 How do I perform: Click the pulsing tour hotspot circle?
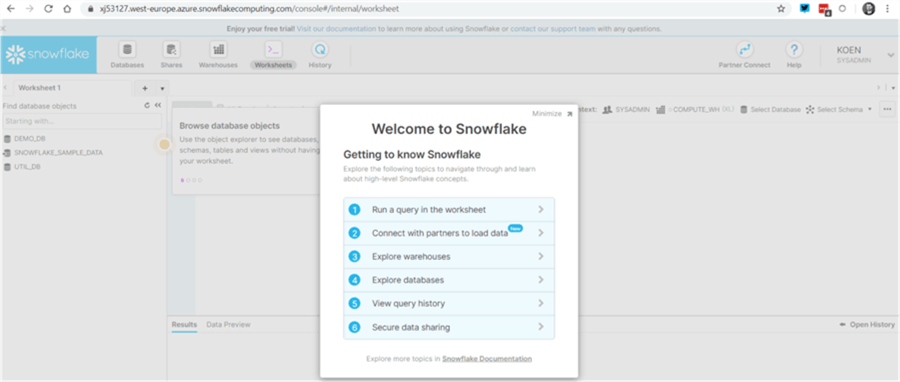click(164, 145)
